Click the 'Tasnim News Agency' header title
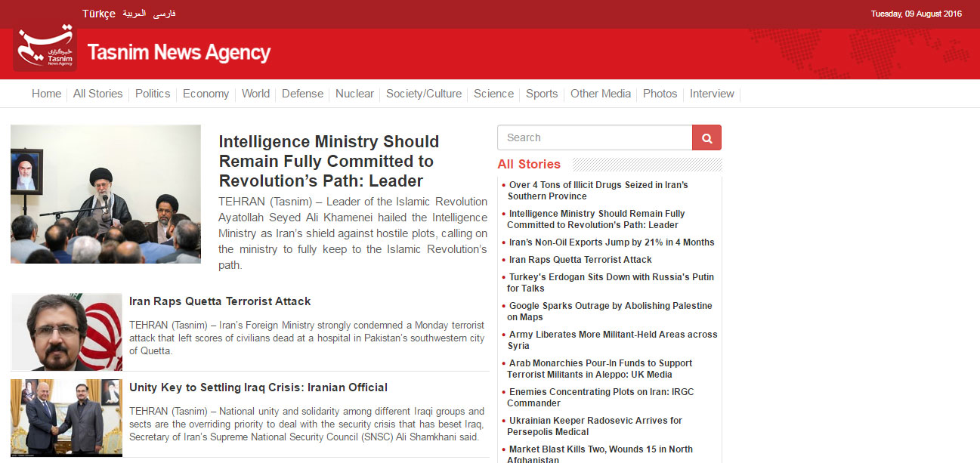This screenshot has width=980, height=463. (179, 52)
